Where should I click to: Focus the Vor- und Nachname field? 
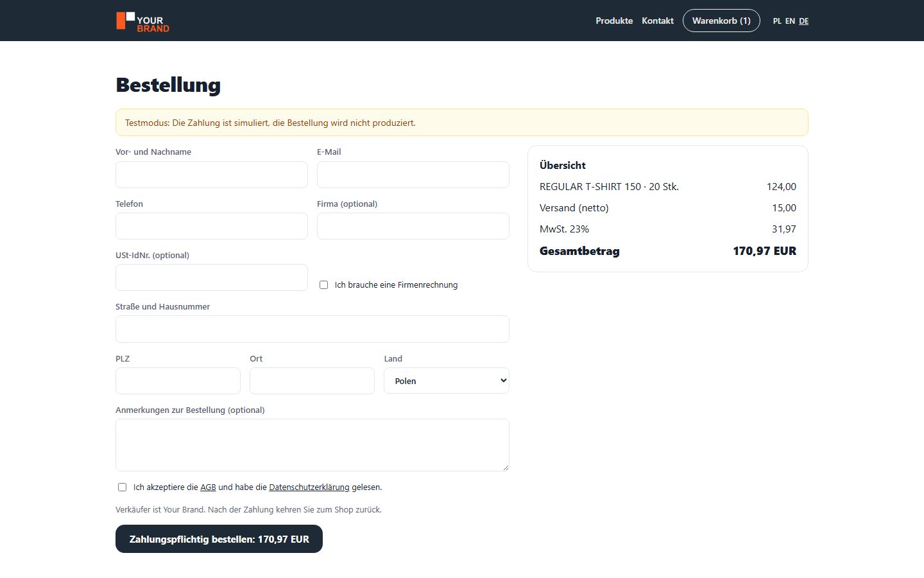click(x=212, y=175)
